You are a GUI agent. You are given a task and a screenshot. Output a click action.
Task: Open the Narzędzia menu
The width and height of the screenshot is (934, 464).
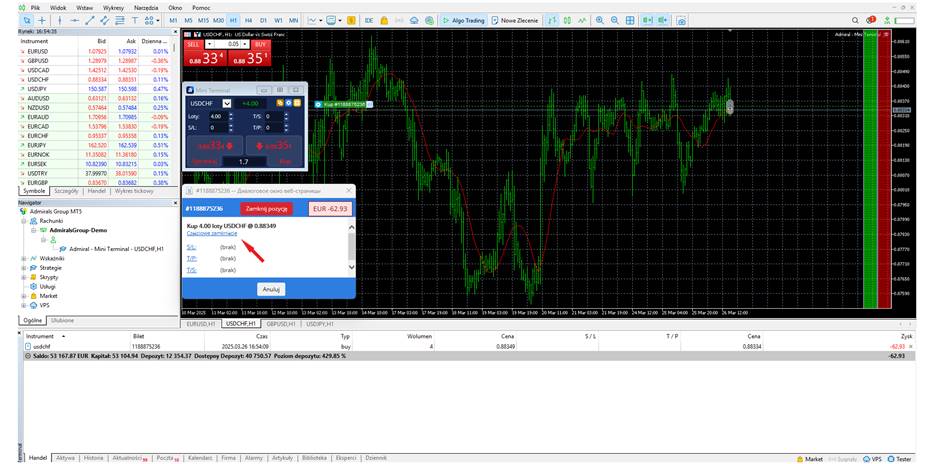click(146, 8)
